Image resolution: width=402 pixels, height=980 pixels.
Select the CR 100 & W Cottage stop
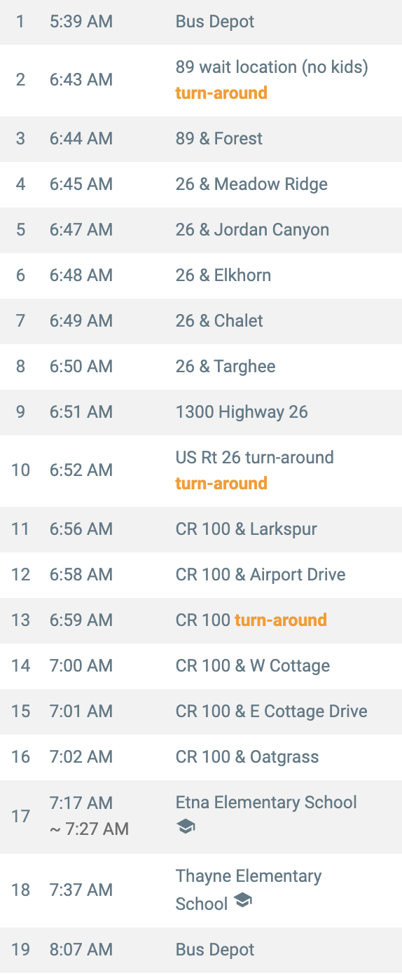click(x=253, y=665)
